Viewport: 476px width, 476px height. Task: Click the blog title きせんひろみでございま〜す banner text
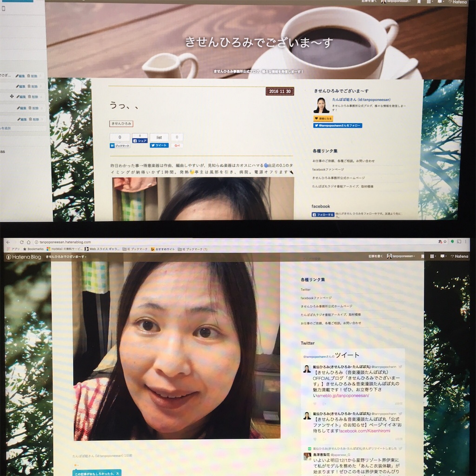pyautogui.click(x=259, y=42)
